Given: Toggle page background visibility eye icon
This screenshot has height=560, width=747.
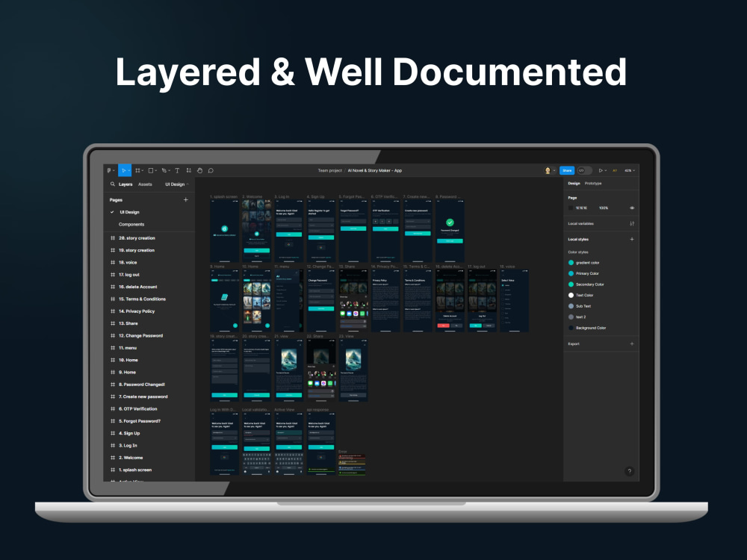Looking at the screenshot, I should (x=632, y=208).
